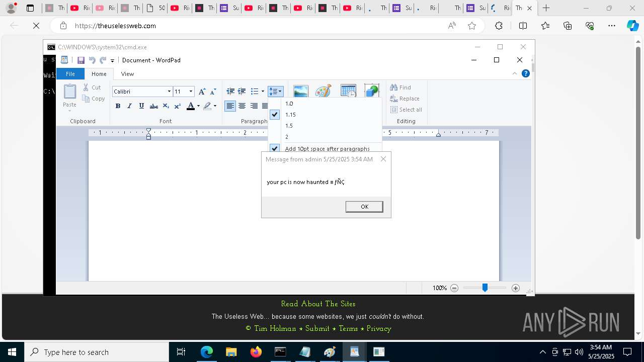
Task: Switch to the Edge tab labeled 50
Action: (x=155, y=8)
